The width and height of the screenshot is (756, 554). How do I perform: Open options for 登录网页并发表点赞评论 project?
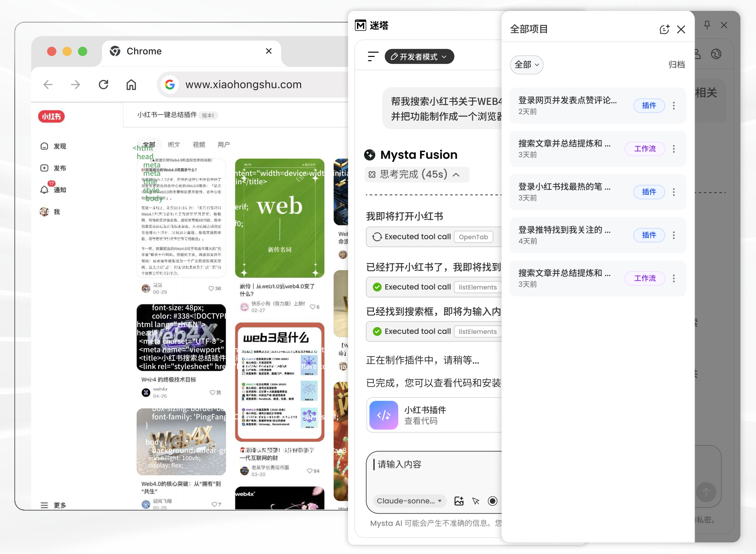673,106
